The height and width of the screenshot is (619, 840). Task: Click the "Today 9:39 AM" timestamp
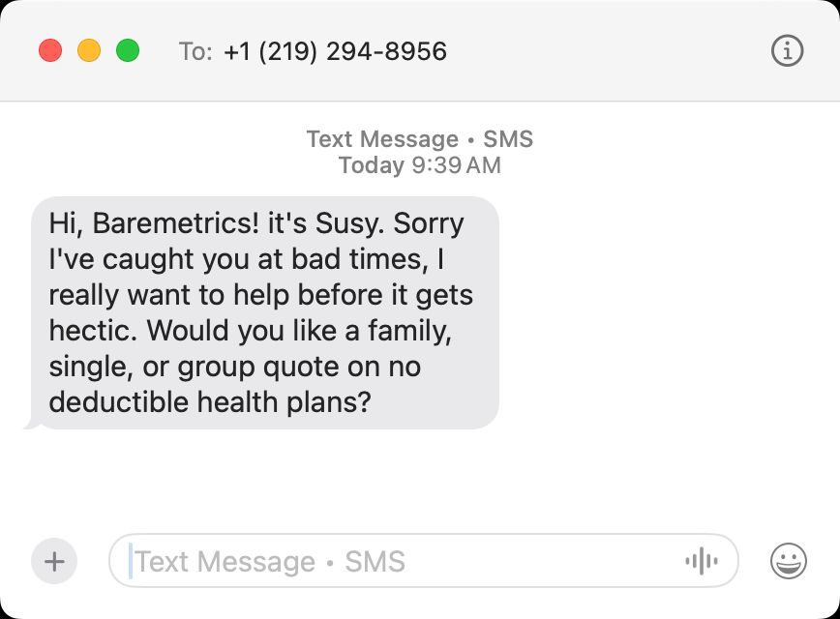[419, 165]
